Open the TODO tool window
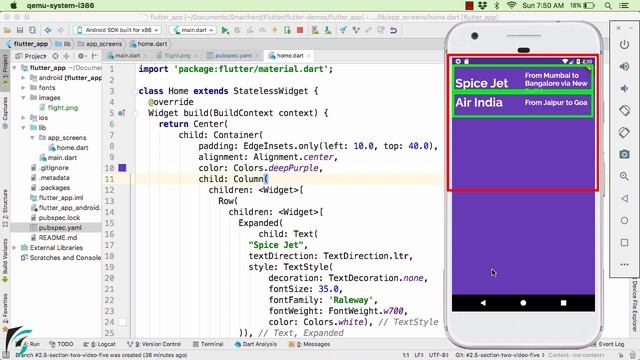This screenshot has height=360, width=640. pyautogui.click(x=61, y=344)
